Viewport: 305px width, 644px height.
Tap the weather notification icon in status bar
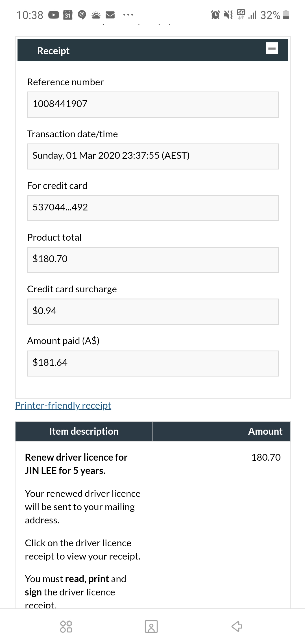[96, 15]
